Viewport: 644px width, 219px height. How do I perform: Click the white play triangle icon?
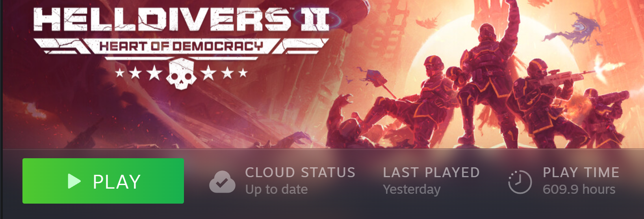74,181
